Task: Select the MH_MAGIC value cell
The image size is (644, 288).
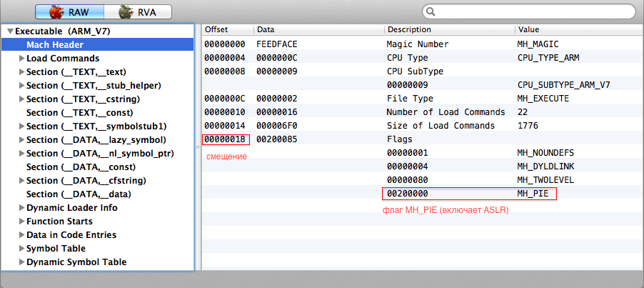Action: [x=538, y=44]
